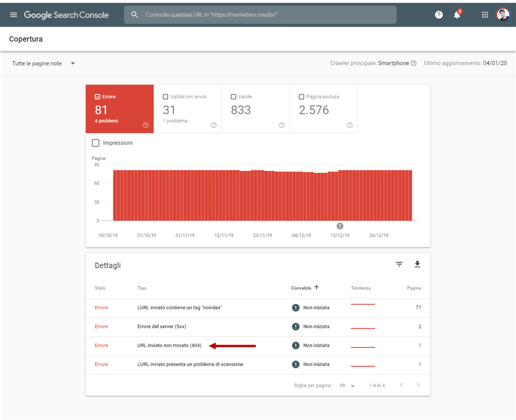Open Search Console help via the question mark icon
The height and width of the screenshot is (420, 516).
coord(439,14)
